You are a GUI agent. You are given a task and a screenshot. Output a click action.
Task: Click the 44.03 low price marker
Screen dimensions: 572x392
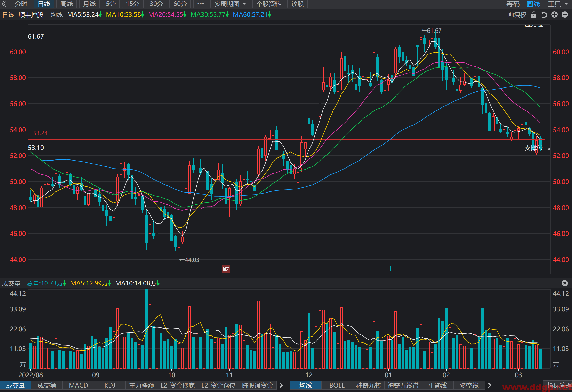(189, 260)
